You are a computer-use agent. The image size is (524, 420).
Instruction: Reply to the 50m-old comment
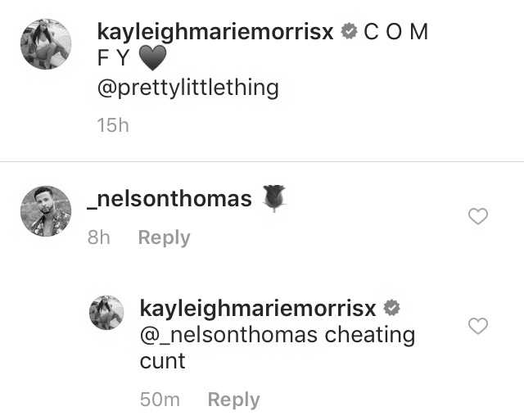pyautogui.click(x=233, y=400)
